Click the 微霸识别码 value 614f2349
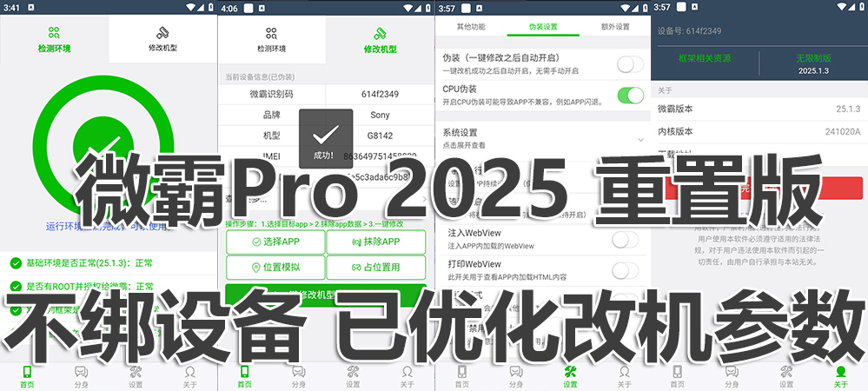Viewport: 868px width, 391px height. point(379,94)
